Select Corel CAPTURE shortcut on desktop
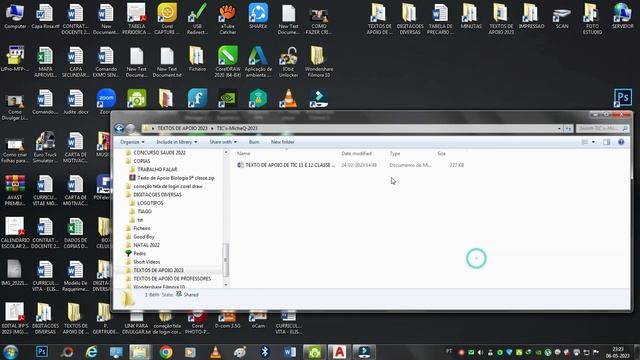 (167, 19)
